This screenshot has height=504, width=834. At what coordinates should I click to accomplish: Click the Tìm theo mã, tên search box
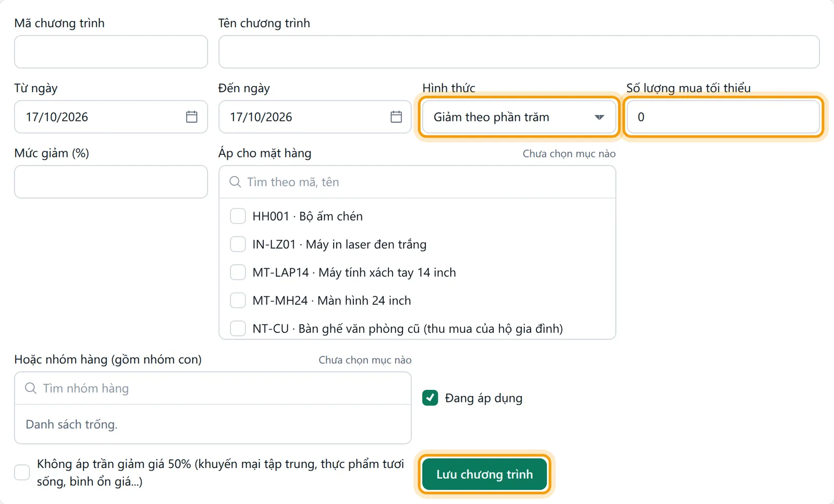418,182
